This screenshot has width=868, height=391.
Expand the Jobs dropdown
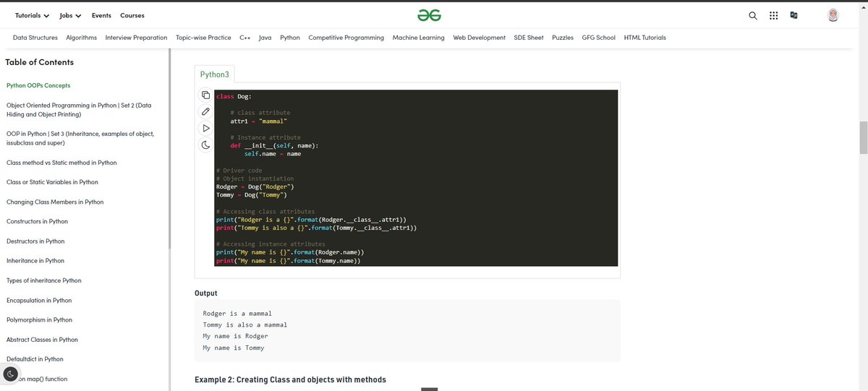pos(70,15)
